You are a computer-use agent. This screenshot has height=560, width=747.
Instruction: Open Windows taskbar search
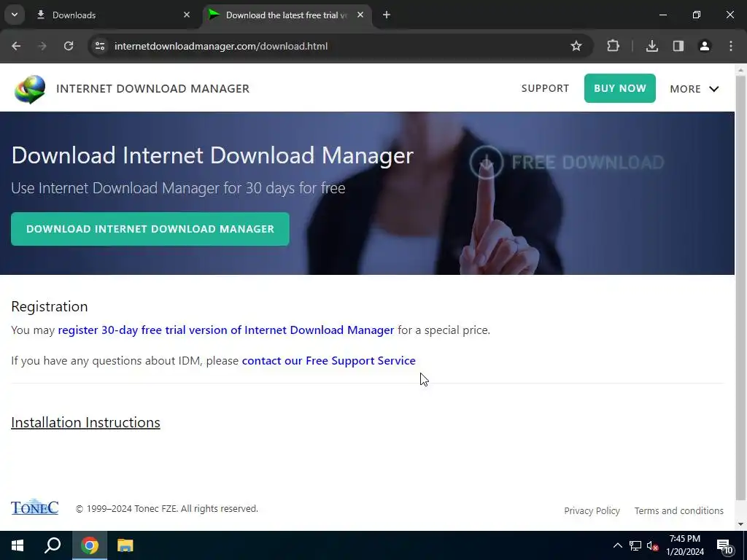tap(53, 545)
